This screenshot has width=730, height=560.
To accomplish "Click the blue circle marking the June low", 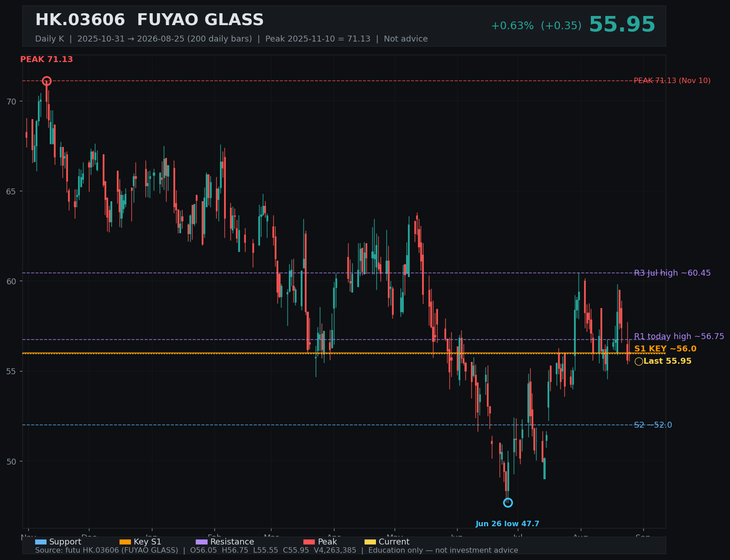I will point(508,502).
